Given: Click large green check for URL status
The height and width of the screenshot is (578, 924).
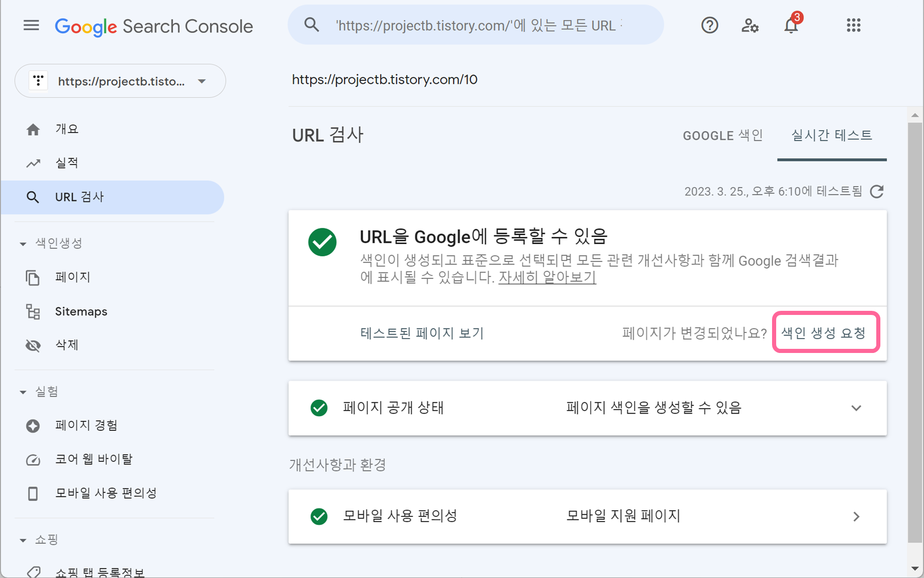Looking at the screenshot, I should point(322,242).
